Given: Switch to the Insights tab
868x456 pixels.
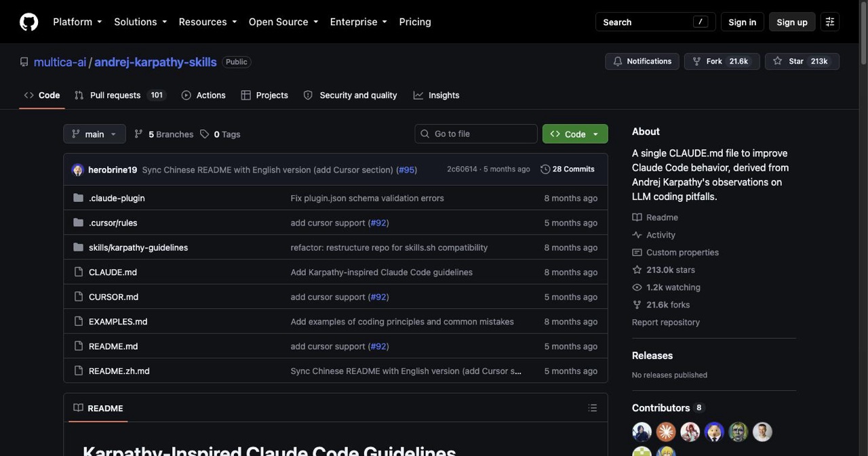Looking at the screenshot, I should [x=436, y=96].
